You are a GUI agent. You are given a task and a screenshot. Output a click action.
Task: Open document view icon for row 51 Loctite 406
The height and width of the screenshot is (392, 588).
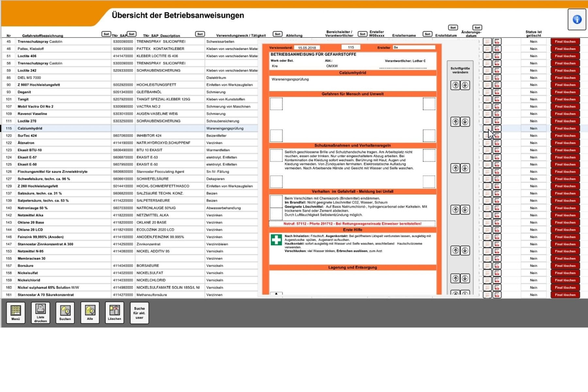pos(487,56)
